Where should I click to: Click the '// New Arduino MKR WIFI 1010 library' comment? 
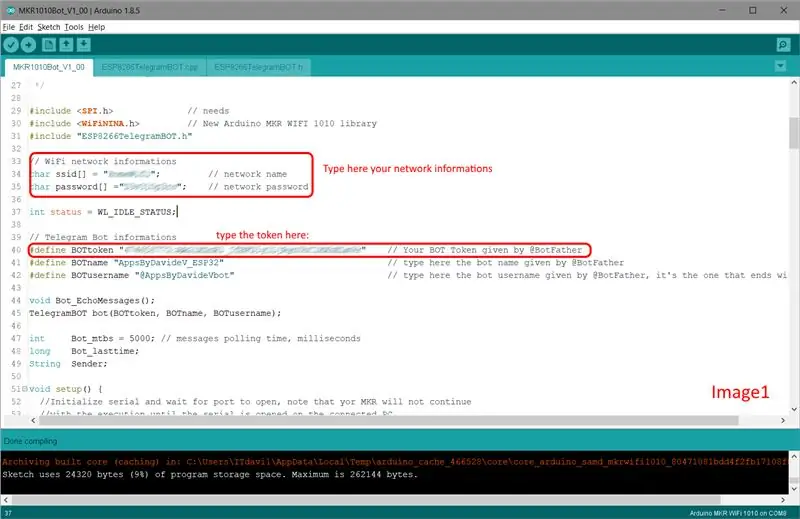(282, 123)
